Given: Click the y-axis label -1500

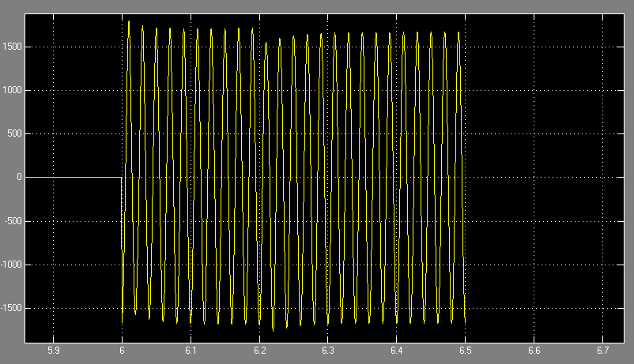Looking at the screenshot, I should (11, 308).
